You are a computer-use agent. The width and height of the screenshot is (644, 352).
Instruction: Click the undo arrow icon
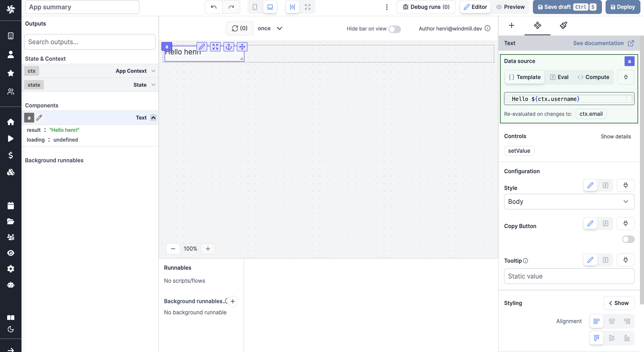pos(214,7)
